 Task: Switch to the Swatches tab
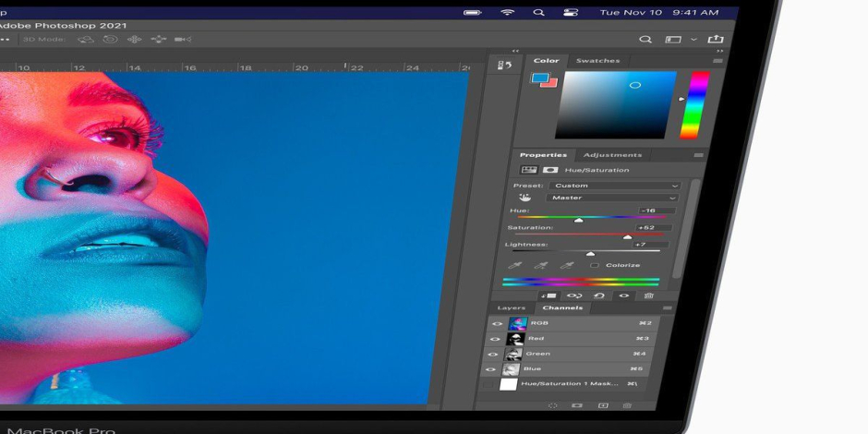(597, 61)
